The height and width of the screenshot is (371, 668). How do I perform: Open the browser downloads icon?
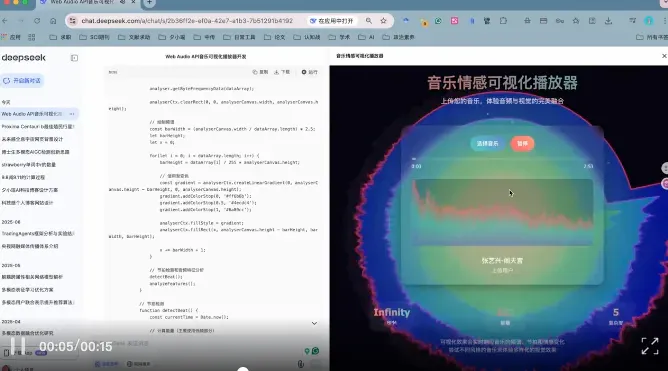point(608,21)
